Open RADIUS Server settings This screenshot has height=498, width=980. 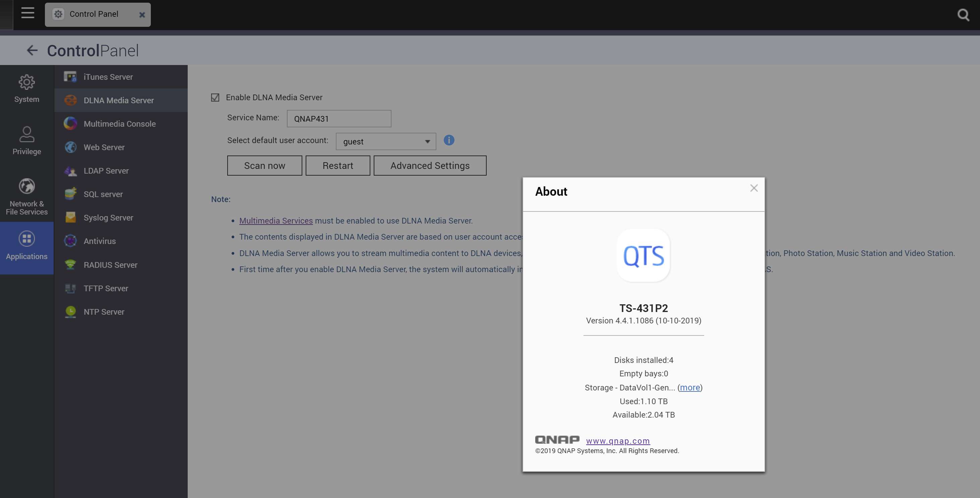point(121,265)
